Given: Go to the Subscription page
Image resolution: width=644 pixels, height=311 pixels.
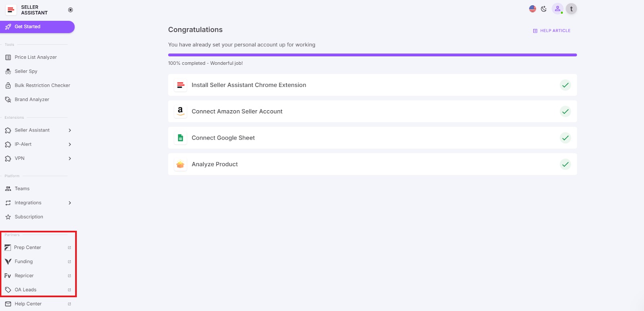Looking at the screenshot, I should pos(29,216).
